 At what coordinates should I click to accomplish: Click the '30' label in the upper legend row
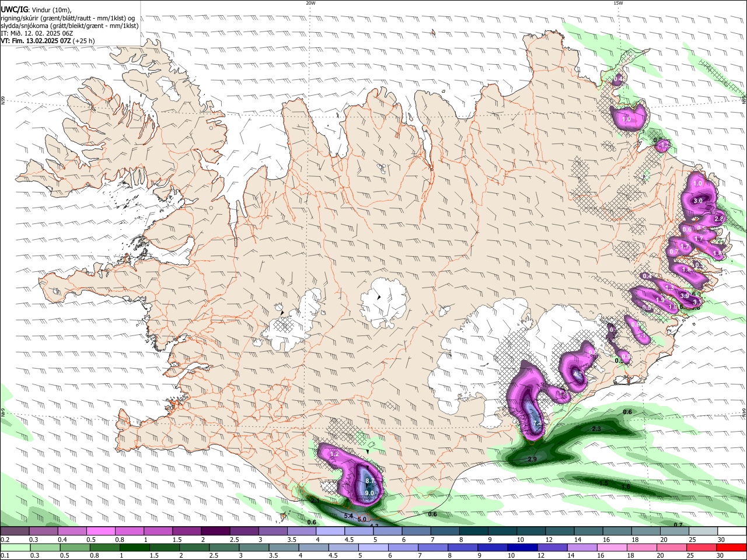721,540
